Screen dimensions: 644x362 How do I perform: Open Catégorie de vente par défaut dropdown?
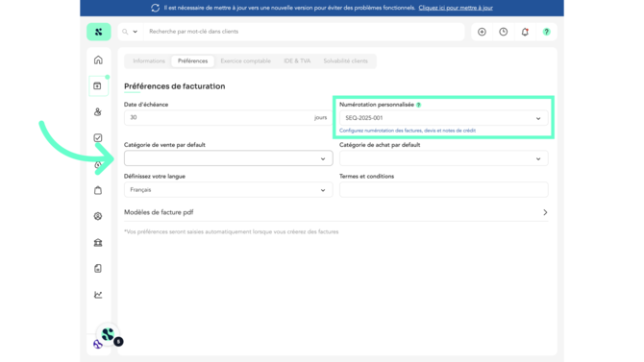229,158
